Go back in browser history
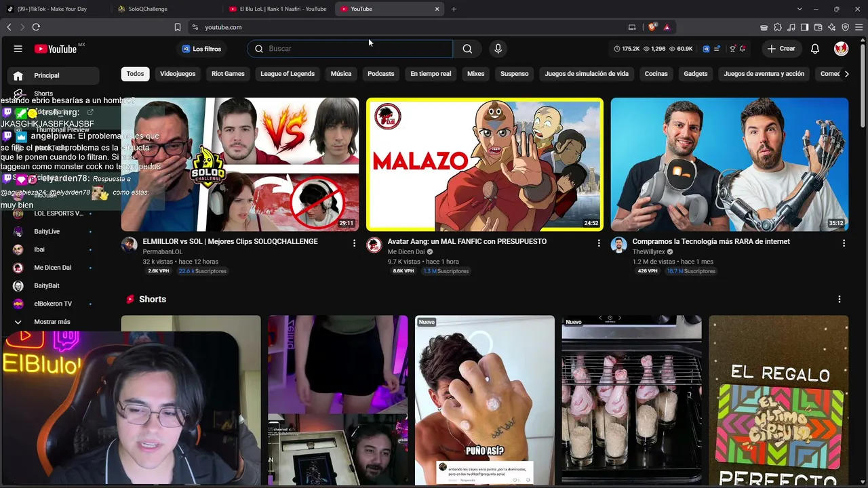The width and height of the screenshot is (868, 488). pyautogui.click(x=9, y=27)
